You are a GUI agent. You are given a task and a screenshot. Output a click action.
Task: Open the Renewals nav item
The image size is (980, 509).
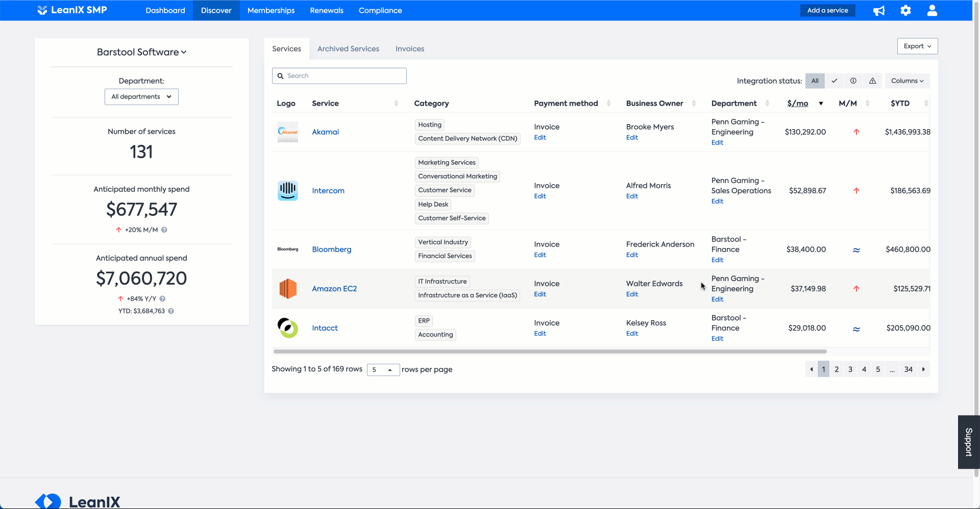327,10
